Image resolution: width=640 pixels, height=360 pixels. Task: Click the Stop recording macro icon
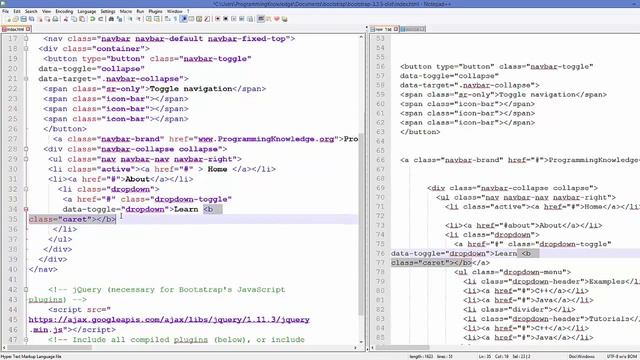[x=226, y=19]
